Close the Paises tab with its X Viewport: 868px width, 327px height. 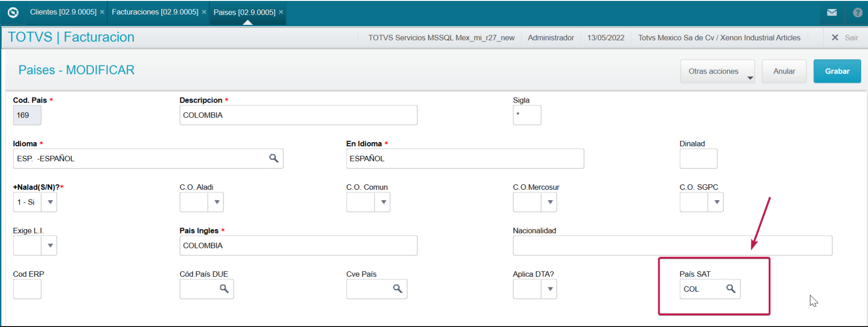(281, 12)
